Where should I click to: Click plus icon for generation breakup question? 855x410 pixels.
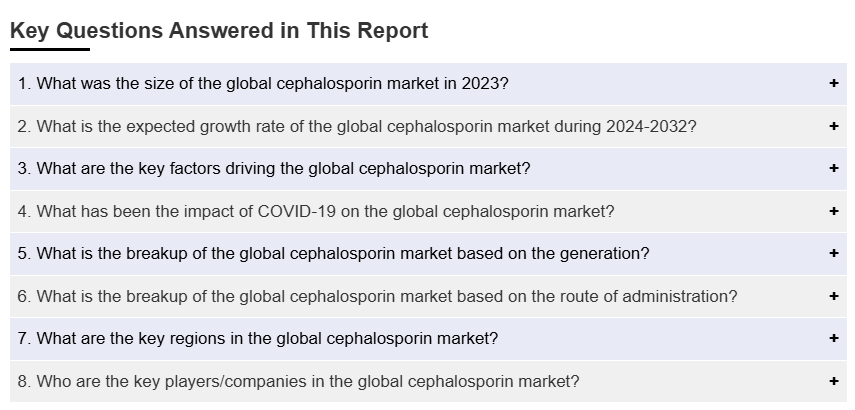pyautogui.click(x=833, y=254)
